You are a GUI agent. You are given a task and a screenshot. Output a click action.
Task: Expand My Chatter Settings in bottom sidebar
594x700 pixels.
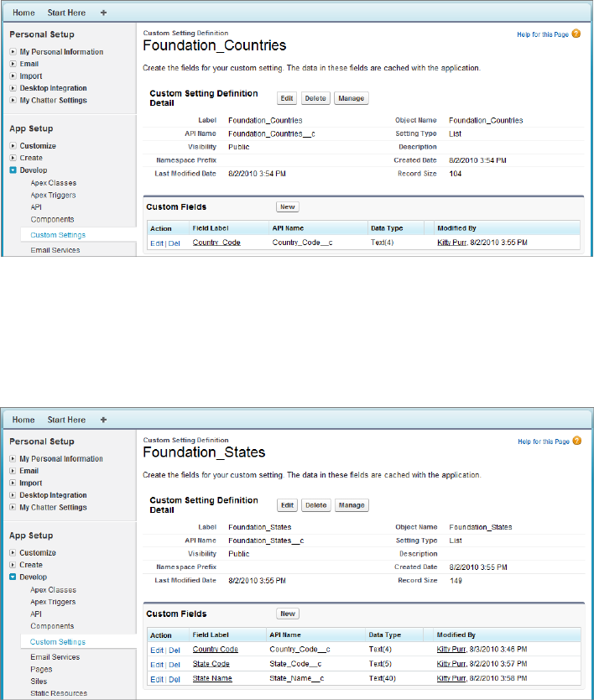point(13,507)
